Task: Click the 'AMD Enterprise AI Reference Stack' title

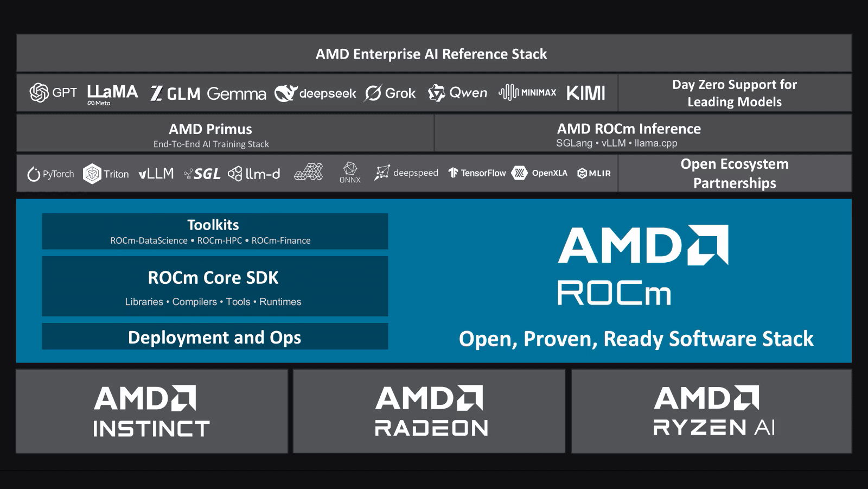Action: (x=431, y=54)
